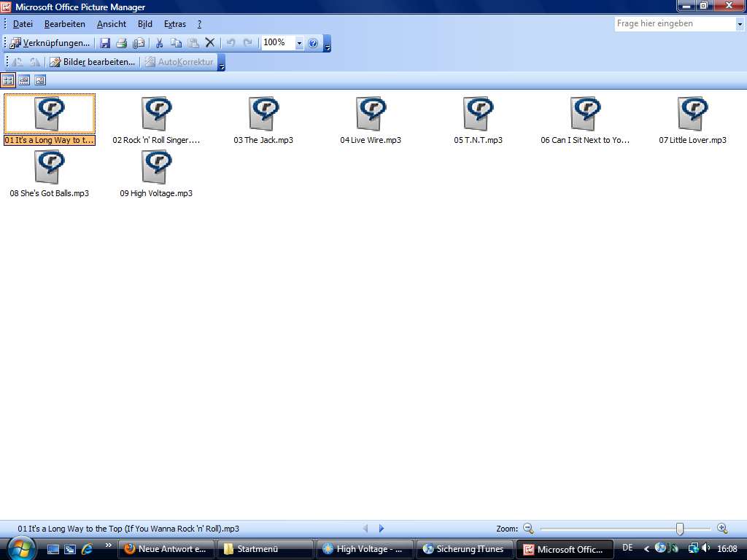This screenshot has width=747, height=560.
Task: Click the Frage hier eingeben input field
Action: [x=675, y=24]
